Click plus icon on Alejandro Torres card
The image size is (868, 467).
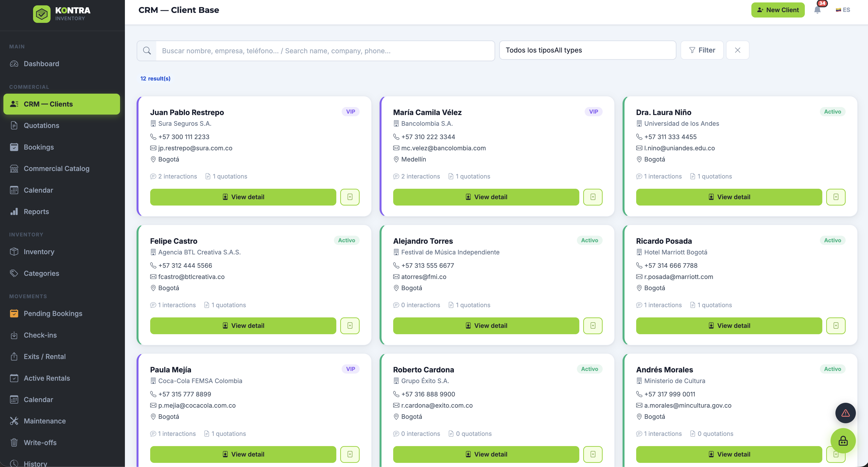[593, 325]
